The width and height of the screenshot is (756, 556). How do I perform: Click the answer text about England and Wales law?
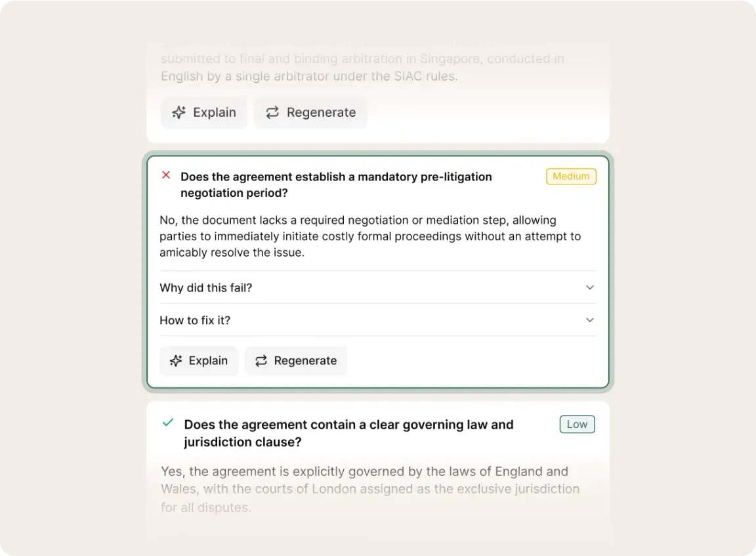[370, 489]
